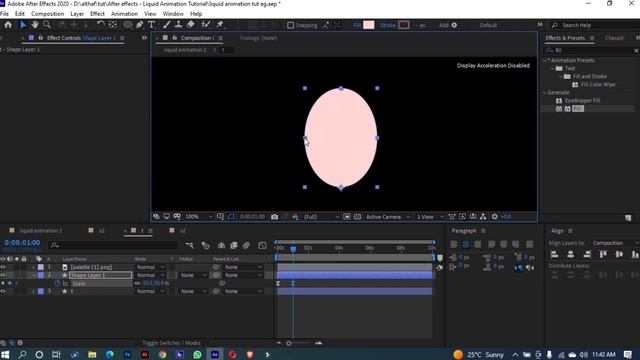Toggle shy layers icon in timeline
The height and width of the screenshot is (360, 640).
(x=221, y=245)
